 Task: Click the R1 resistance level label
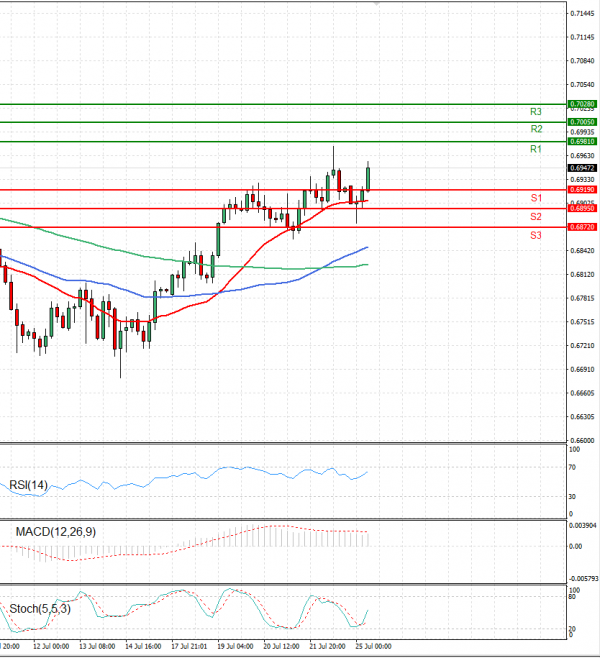(536, 149)
